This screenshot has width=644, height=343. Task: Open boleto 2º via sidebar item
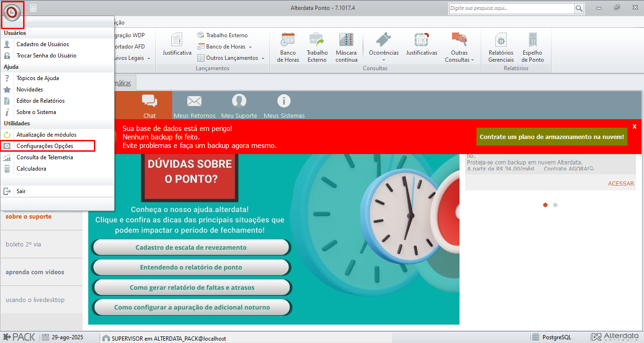point(42,245)
